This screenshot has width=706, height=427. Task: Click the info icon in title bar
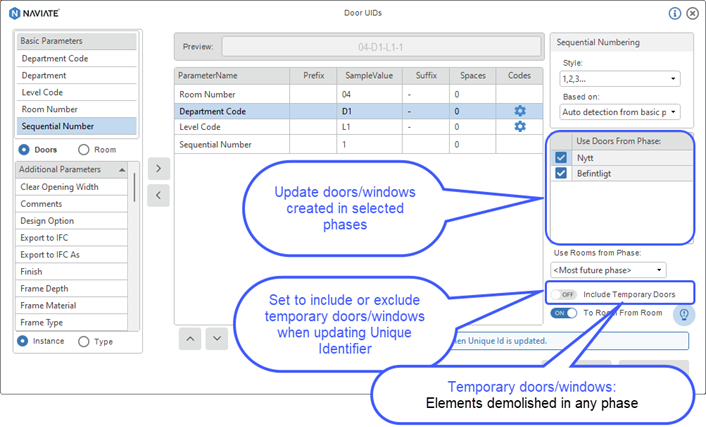click(x=675, y=14)
